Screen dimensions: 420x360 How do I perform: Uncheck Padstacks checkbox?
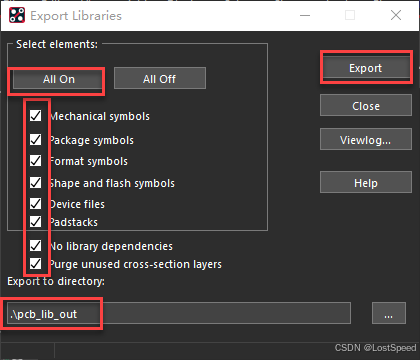(36, 221)
